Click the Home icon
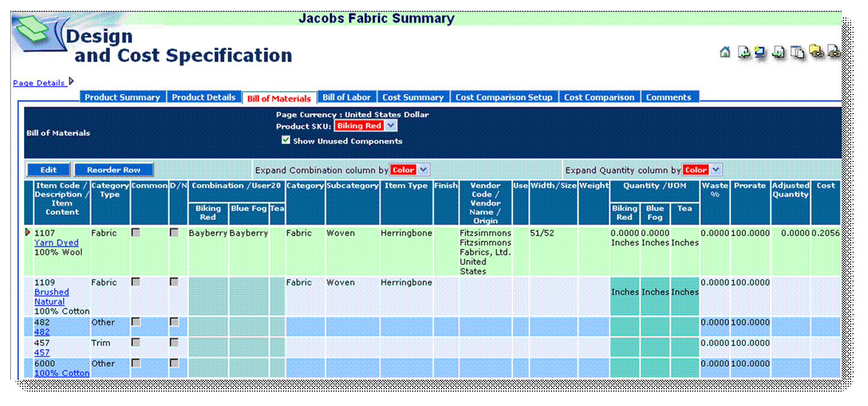Image resolution: width=868 pixels, height=406 pixels. (725, 53)
